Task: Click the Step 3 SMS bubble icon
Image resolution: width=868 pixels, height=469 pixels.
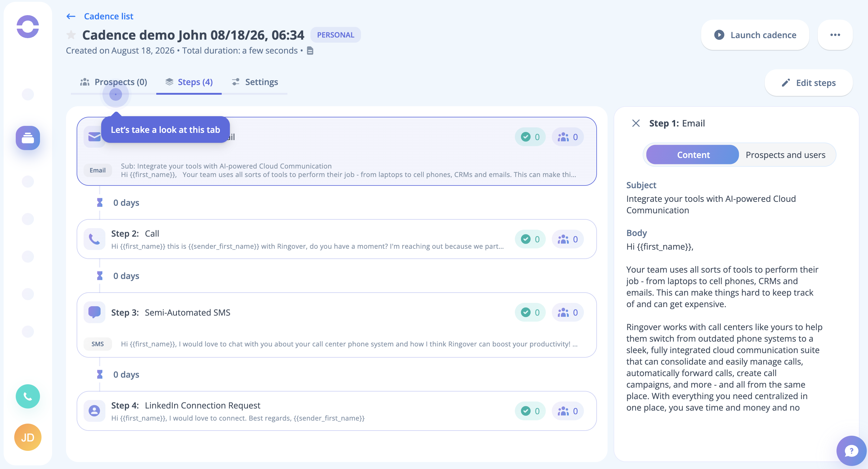Action: (x=94, y=312)
